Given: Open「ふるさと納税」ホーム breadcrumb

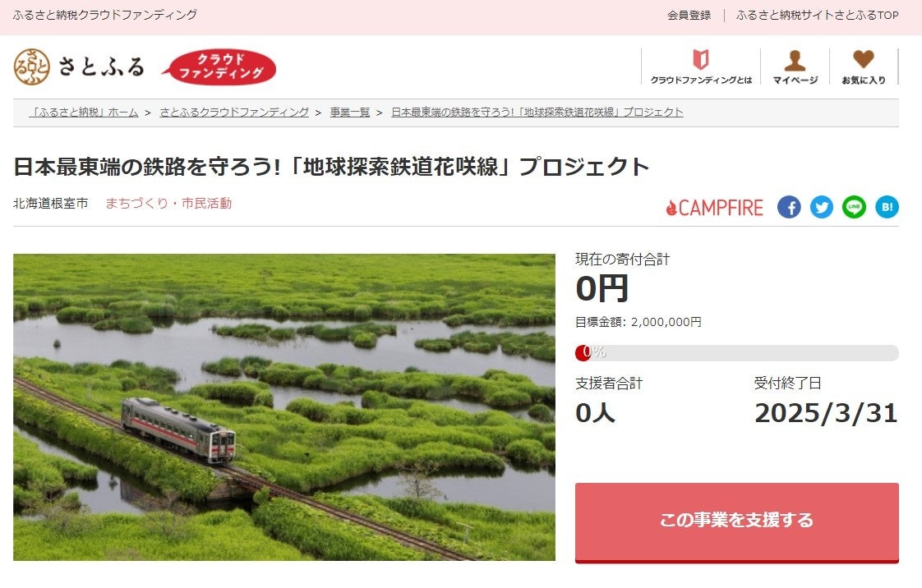Looking at the screenshot, I should [84, 113].
